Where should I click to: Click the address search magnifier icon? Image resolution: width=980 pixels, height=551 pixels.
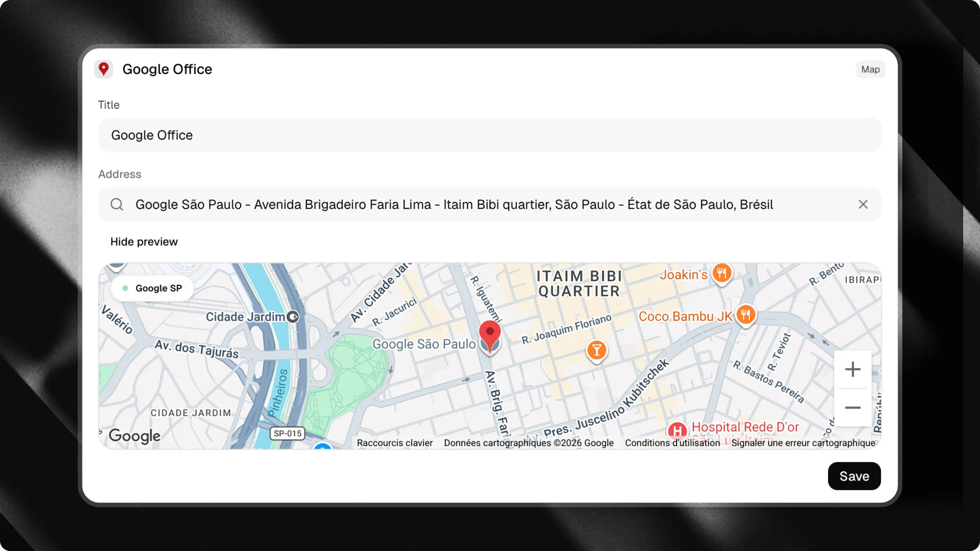point(117,204)
